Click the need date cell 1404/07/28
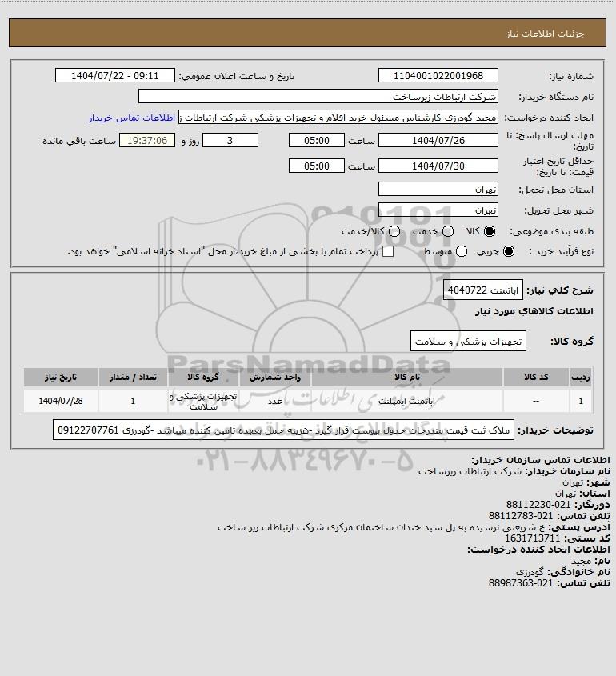The height and width of the screenshot is (676, 616). [x=60, y=401]
